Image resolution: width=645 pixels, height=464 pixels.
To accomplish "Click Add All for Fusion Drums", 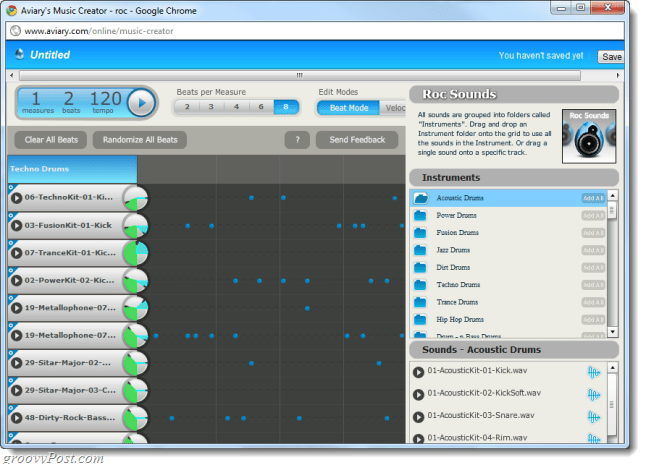I will [x=593, y=233].
